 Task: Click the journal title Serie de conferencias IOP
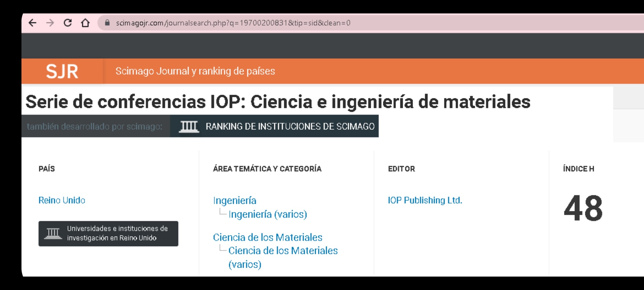(x=278, y=102)
